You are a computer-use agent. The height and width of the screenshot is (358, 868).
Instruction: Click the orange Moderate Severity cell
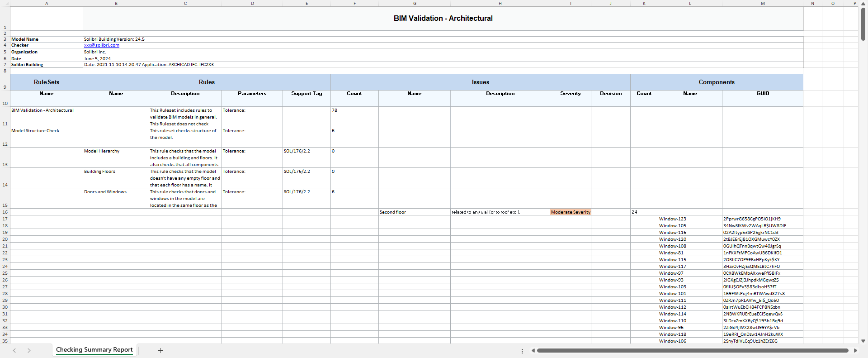[570, 212]
